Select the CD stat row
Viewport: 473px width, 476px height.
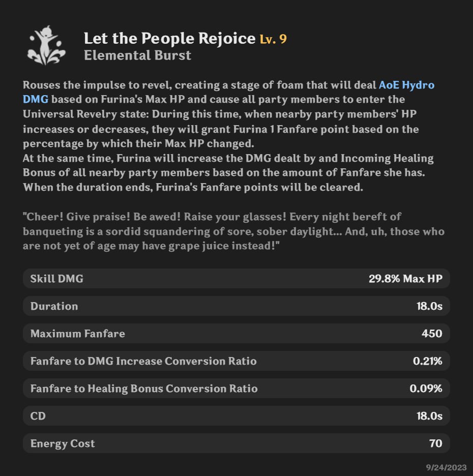click(x=236, y=416)
